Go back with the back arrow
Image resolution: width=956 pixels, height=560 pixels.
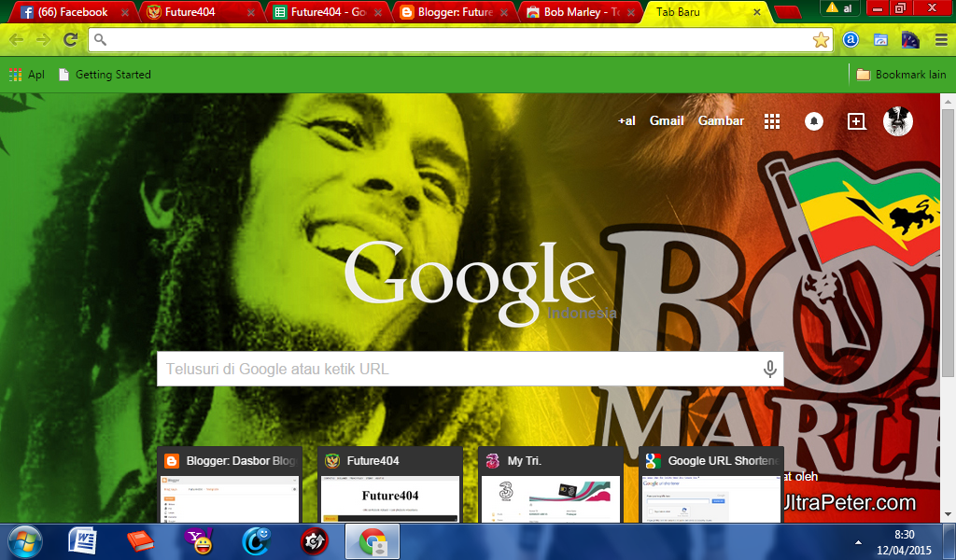pos(17,39)
